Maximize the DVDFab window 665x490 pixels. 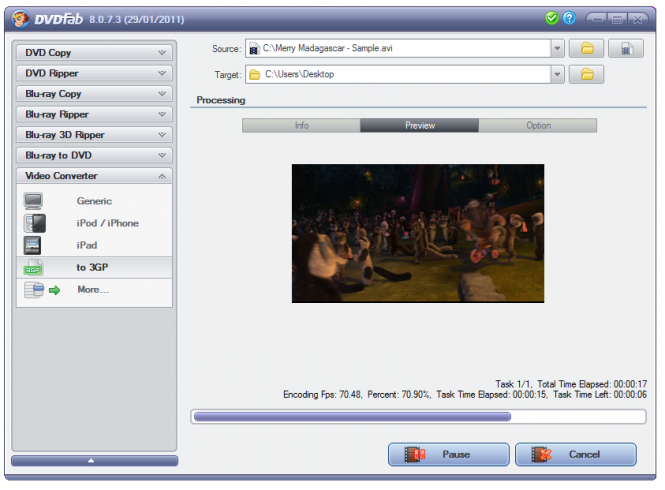click(x=617, y=19)
